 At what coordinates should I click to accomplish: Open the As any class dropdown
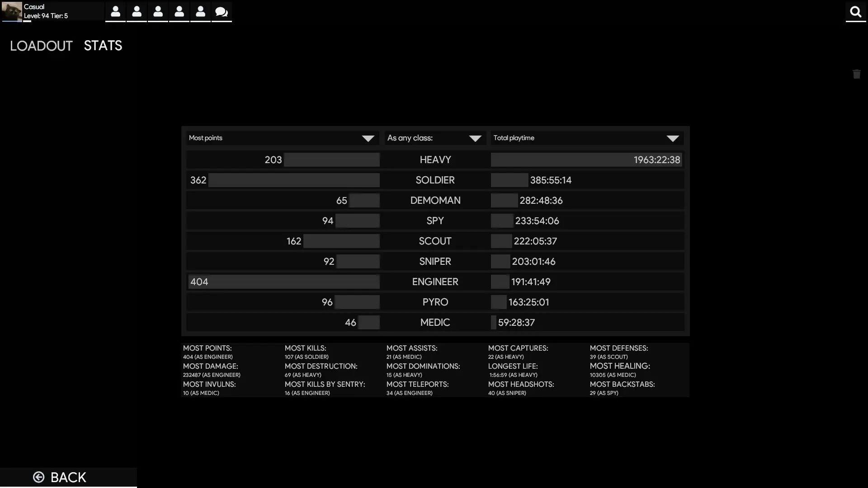tap(435, 138)
